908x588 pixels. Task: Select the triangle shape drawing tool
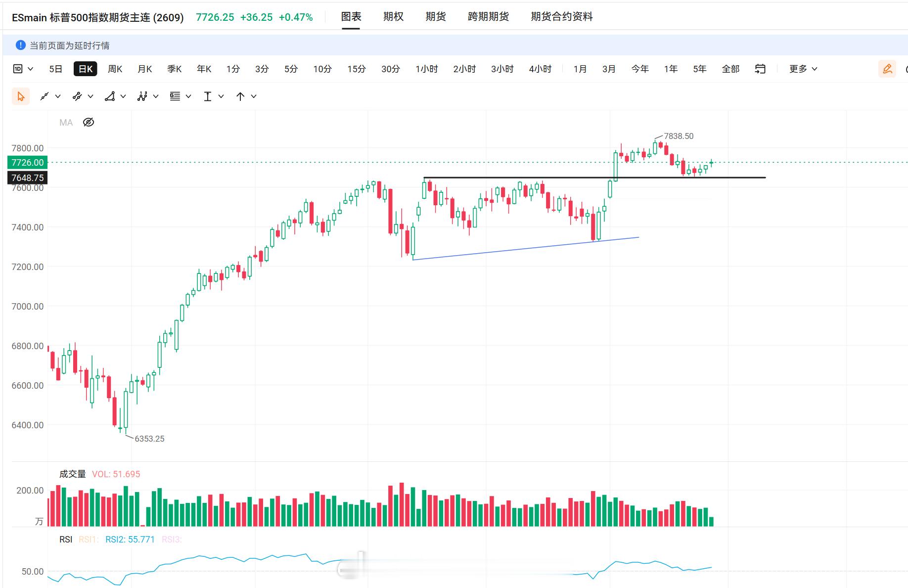[x=110, y=96]
